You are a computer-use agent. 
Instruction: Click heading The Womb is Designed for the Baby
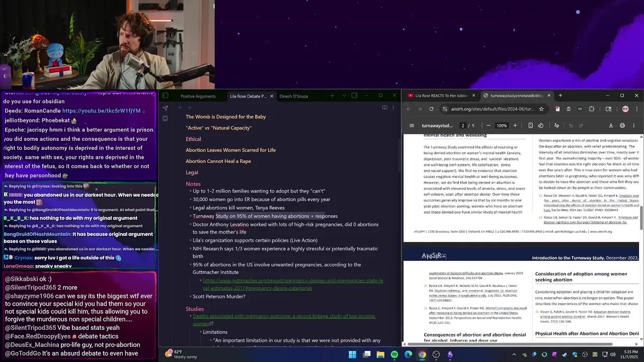[x=225, y=117]
